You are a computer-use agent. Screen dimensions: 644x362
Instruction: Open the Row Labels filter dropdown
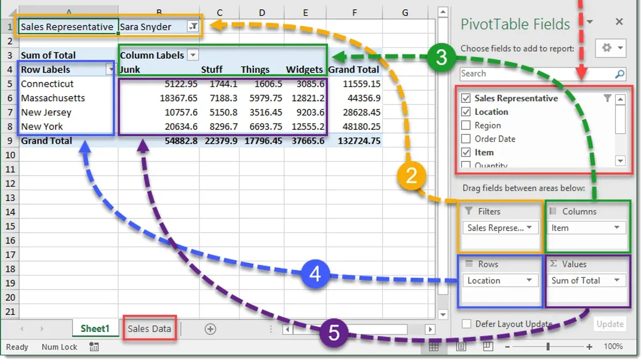click(111, 69)
